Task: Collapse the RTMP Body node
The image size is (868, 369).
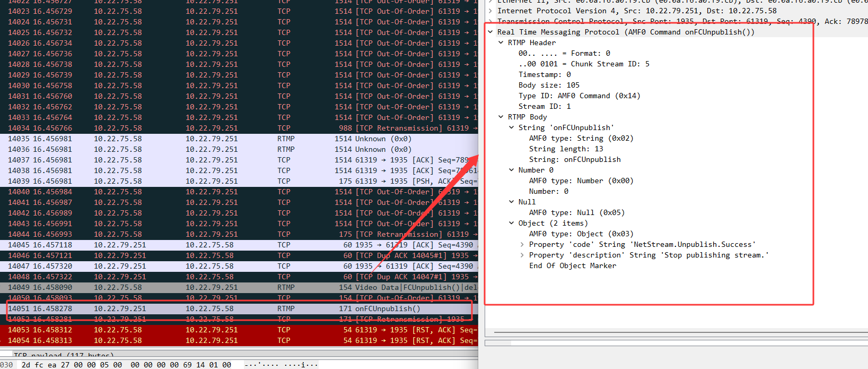Action: [x=501, y=117]
